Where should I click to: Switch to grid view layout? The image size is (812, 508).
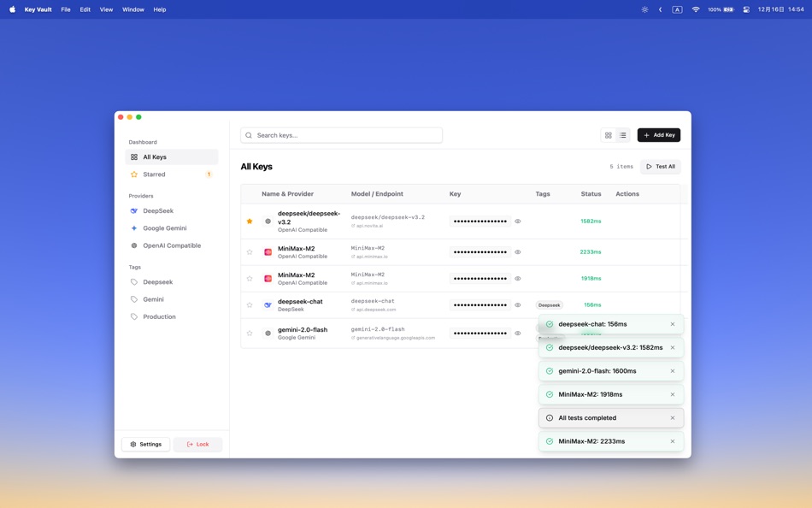(608, 135)
